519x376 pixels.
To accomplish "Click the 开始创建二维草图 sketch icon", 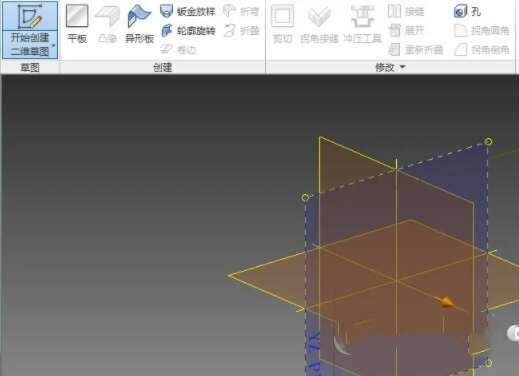I will [30, 16].
